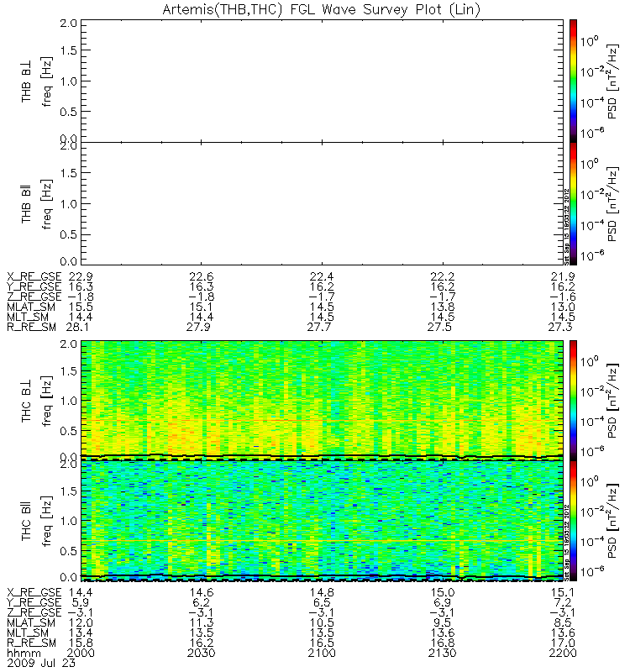The image size is (630, 672).
Task: Click the X_RE_GSE value '21.9'
Action: coord(563,276)
